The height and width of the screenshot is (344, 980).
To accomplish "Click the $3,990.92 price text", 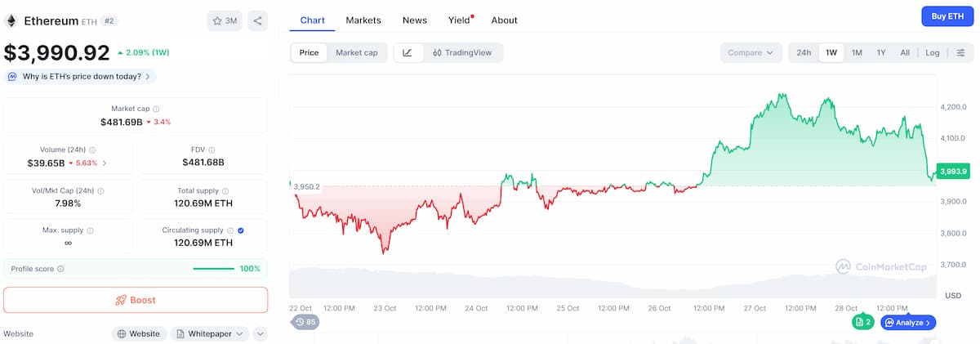I will [56, 53].
